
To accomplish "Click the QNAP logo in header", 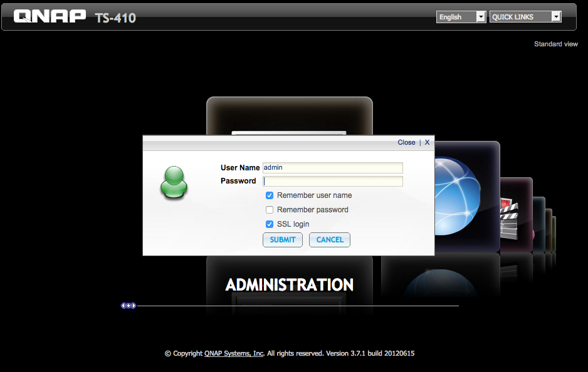I will tap(50, 16).
